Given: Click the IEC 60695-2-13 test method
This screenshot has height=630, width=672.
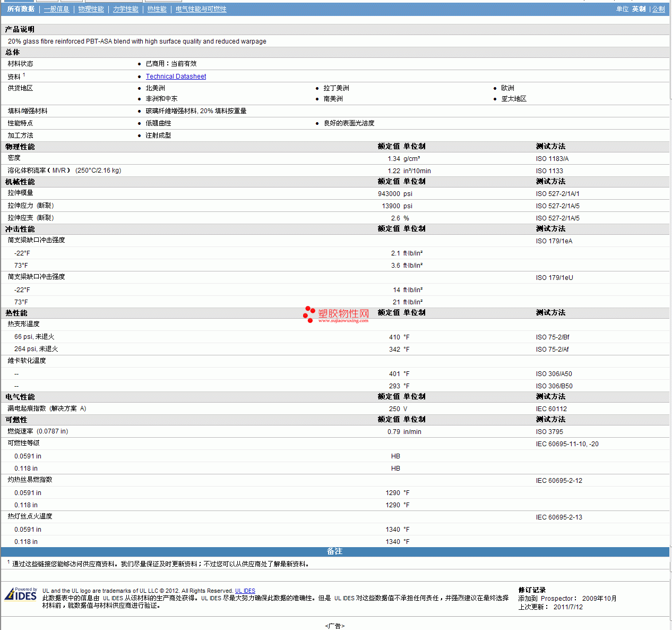Looking at the screenshot, I should pyautogui.click(x=559, y=517).
